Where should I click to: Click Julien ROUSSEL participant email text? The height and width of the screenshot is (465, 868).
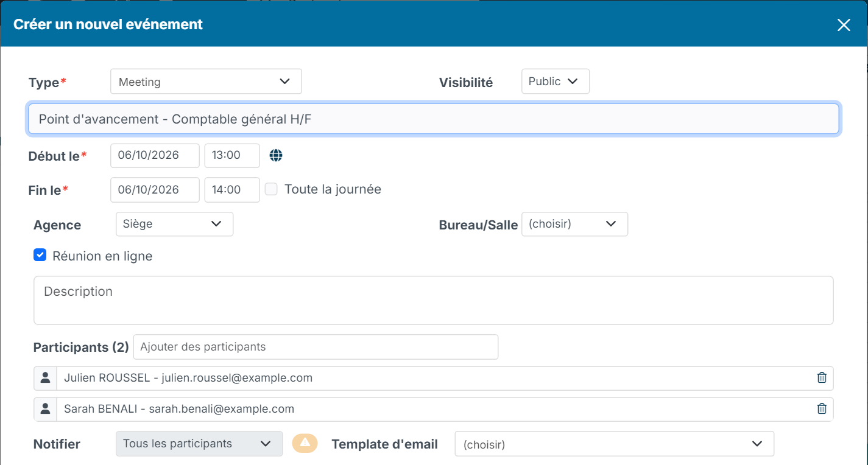188,378
